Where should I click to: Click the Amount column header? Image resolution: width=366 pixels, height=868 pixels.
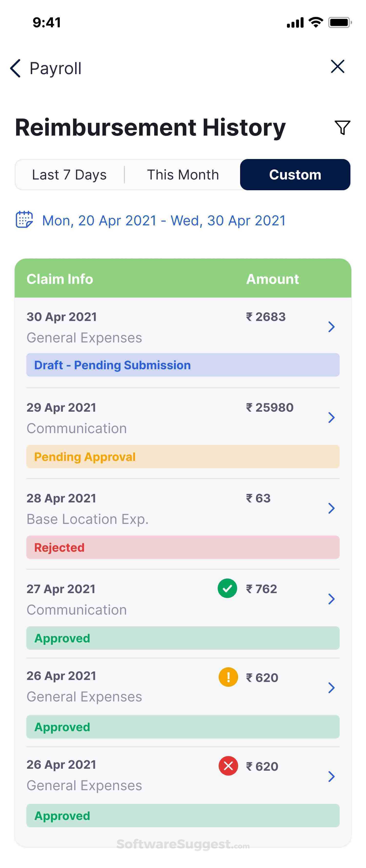(x=272, y=279)
